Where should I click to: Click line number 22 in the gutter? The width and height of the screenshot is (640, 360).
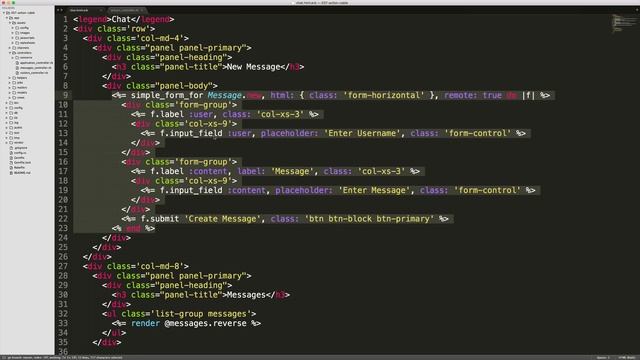coord(63,219)
